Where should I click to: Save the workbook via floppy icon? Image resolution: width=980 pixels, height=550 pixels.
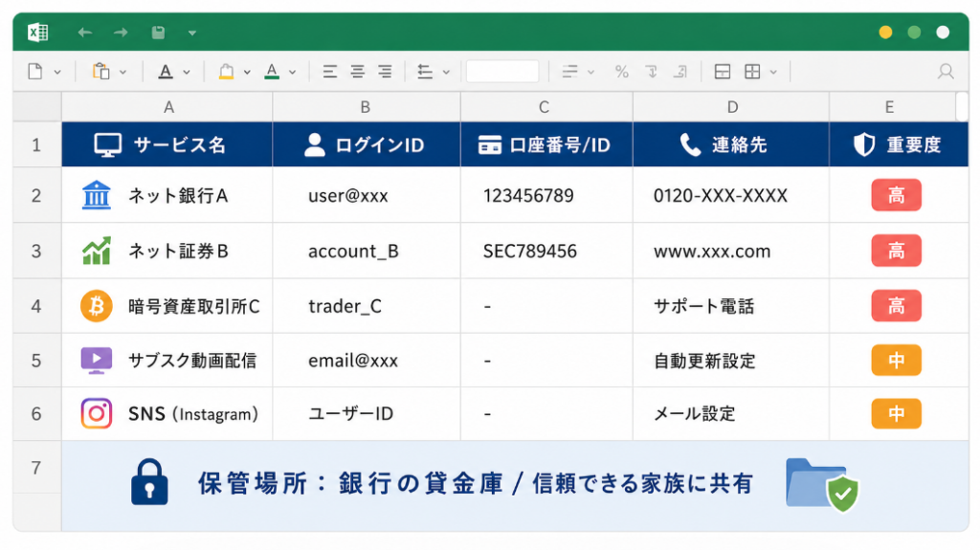pos(158,33)
